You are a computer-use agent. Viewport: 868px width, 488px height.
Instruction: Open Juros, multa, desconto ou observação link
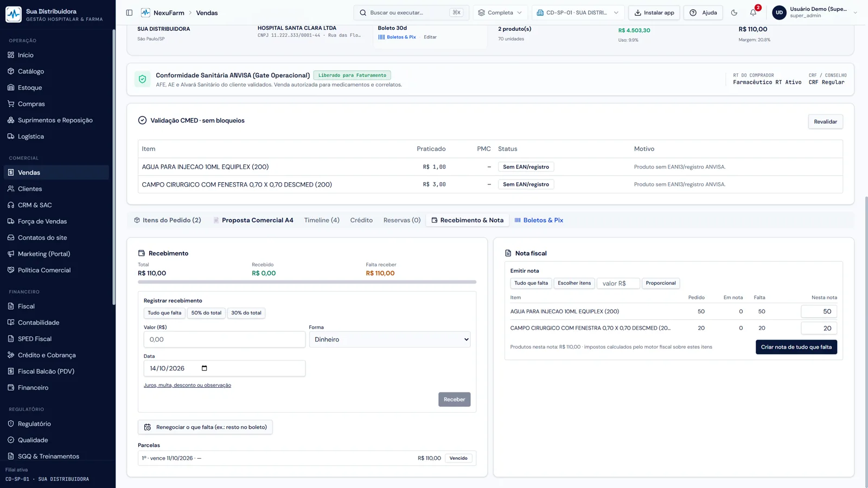point(187,385)
